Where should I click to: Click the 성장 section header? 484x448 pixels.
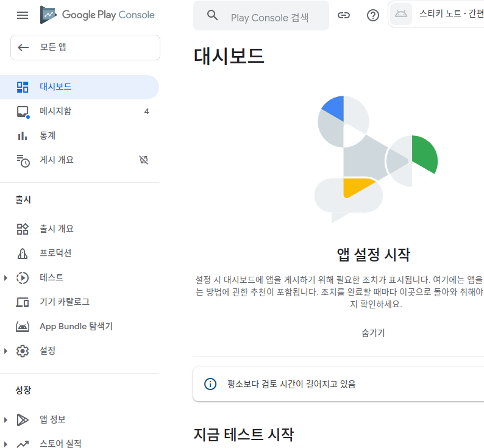click(x=23, y=390)
